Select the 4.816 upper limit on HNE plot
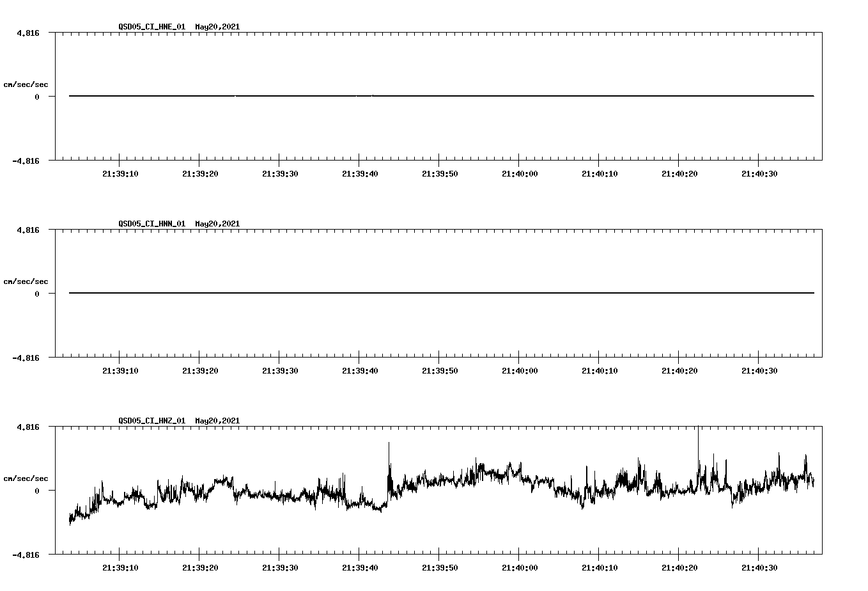The height and width of the screenshot is (591, 868). coord(28,33)
